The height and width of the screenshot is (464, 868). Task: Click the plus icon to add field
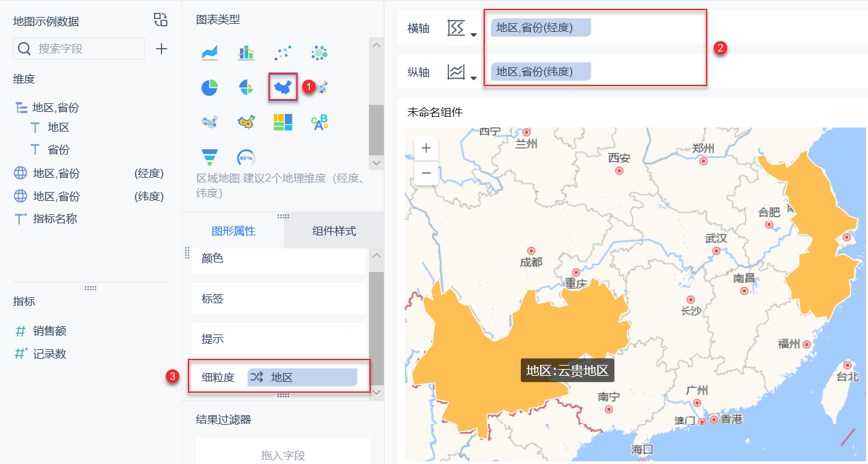[x=161, y=49]
